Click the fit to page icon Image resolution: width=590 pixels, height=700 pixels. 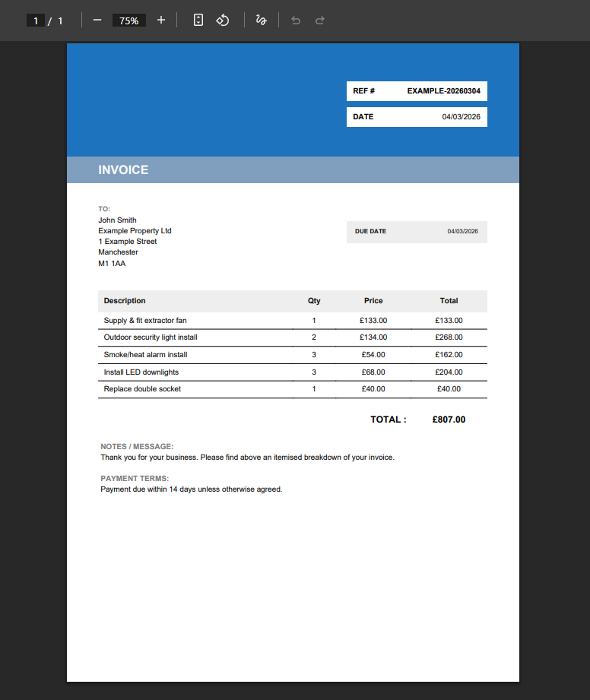pyautogui.click(x=198, y=21)
